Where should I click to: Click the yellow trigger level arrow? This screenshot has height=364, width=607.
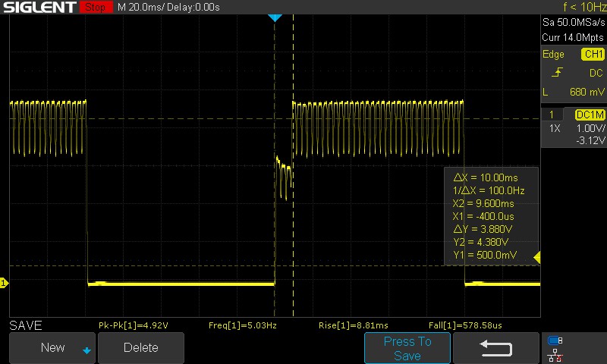(x=537, y=257)
